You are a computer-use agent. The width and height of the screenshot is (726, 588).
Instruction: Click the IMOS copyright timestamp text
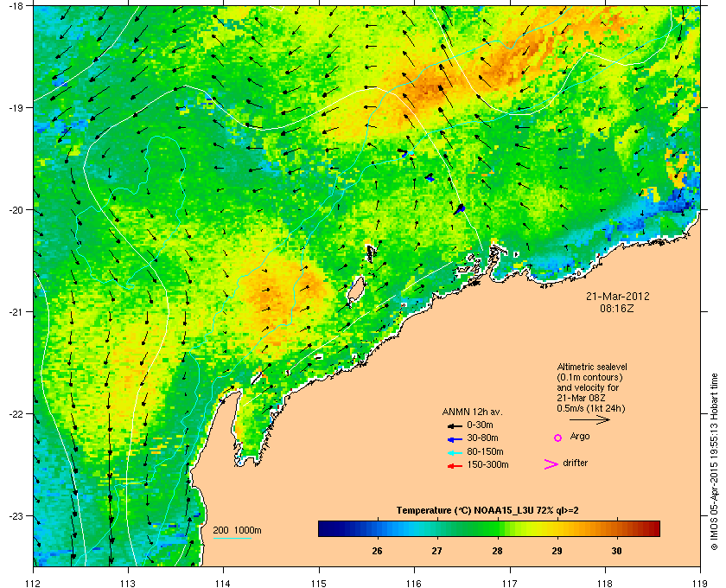(x=714, y=462)
